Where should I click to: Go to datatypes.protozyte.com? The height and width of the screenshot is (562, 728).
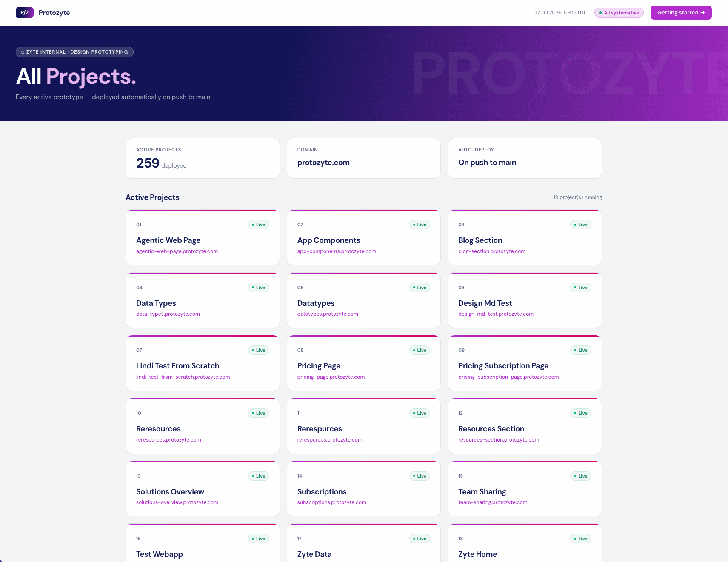pyautogui.click(x=328, y=314)
